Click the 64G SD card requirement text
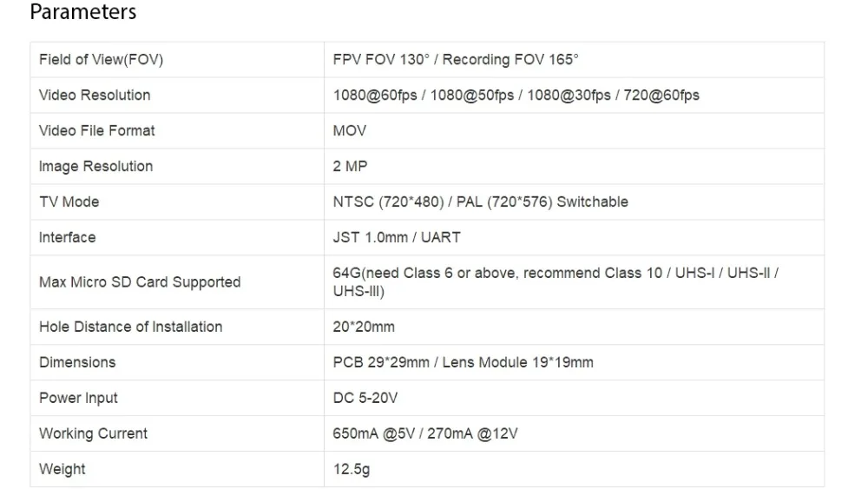Screen dimensions: 868x489 coord(556,282)
